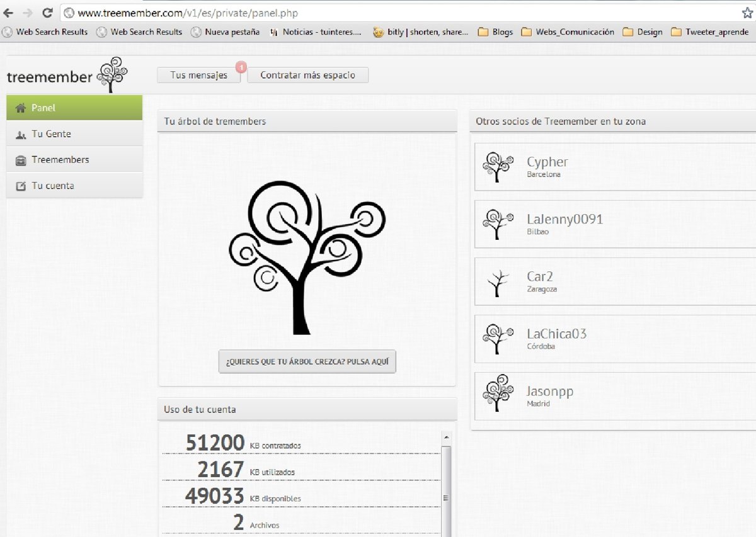Open the LaChica03 member profile link
Image resolution: width=756 pixels, height=537 pixels.
tap(556, 334)
